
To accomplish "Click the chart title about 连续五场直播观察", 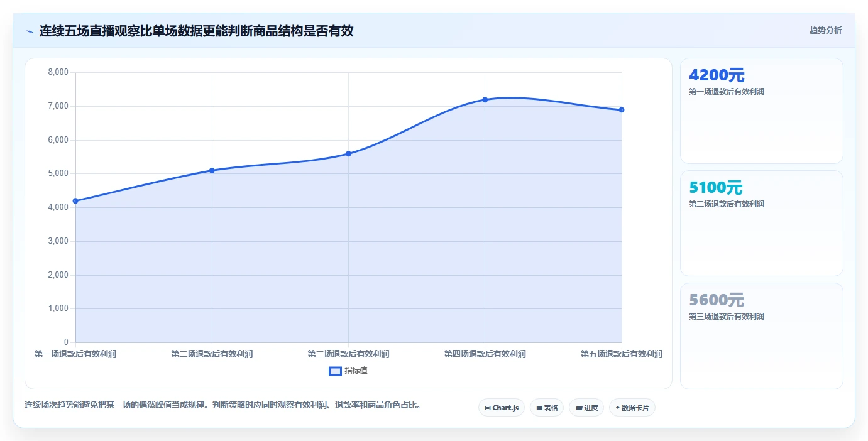I will tap(196, 31).
